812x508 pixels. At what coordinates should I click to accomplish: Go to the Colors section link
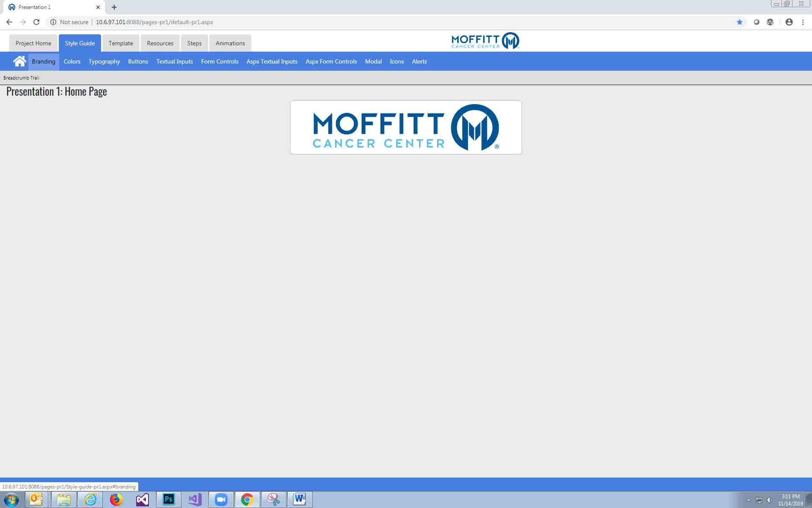pyautogui.click(x=72, y=61)
